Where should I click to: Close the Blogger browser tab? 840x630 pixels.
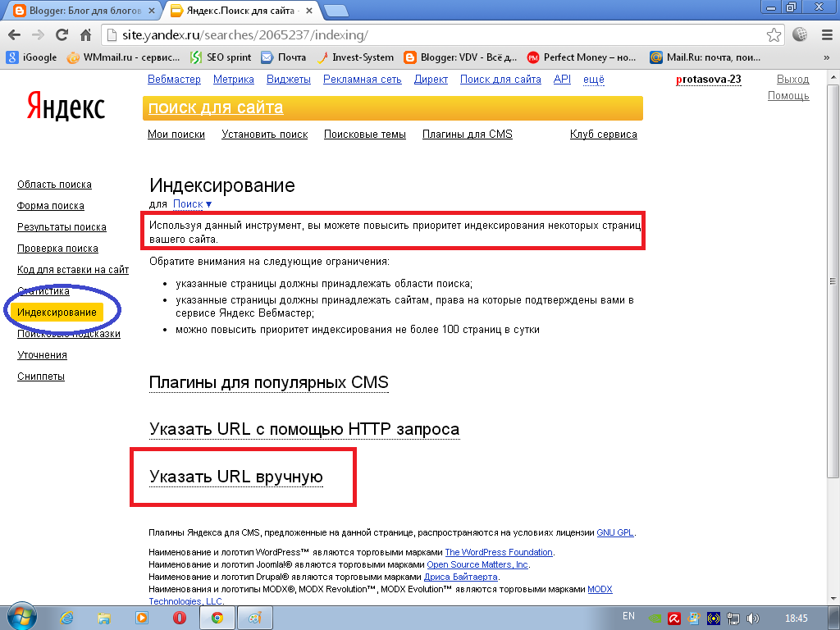tap(152, 10)
